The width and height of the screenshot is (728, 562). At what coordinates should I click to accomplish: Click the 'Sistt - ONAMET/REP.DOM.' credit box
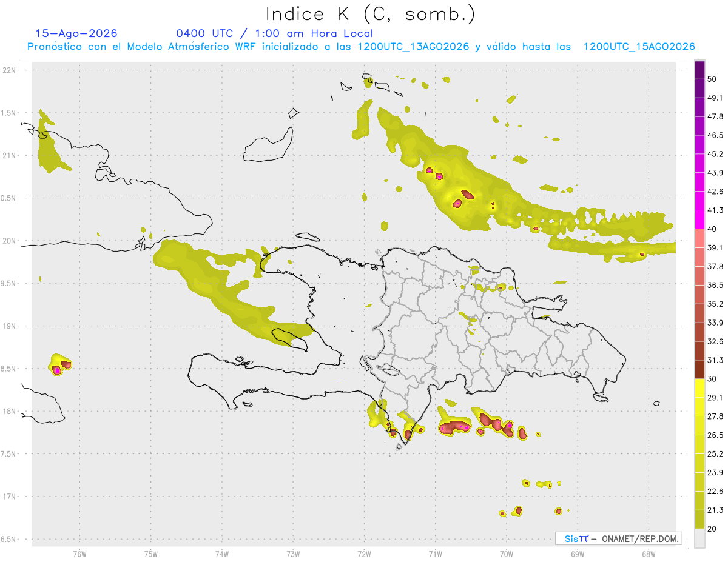(618, 538)
